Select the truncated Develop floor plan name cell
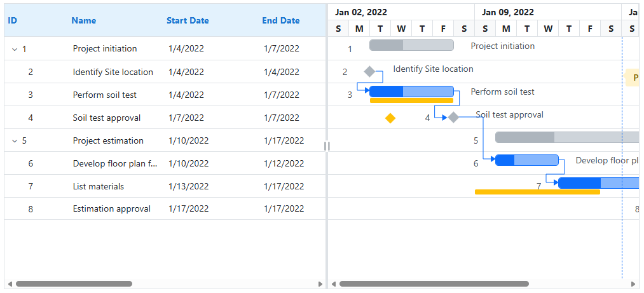The height and width of the screenshot is (293, 644). (115, 164)
